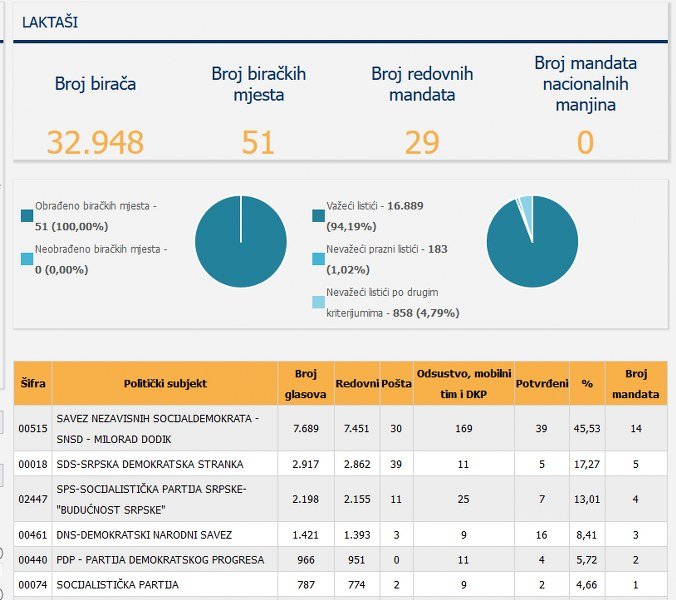Click the Broj glasova column header
676x600 pixels.
tap(306, 383)
